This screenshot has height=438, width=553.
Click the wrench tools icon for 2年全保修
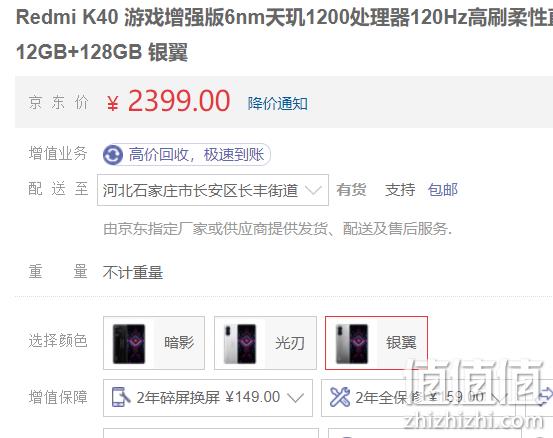pyautogui.click(x=340, y=397)
